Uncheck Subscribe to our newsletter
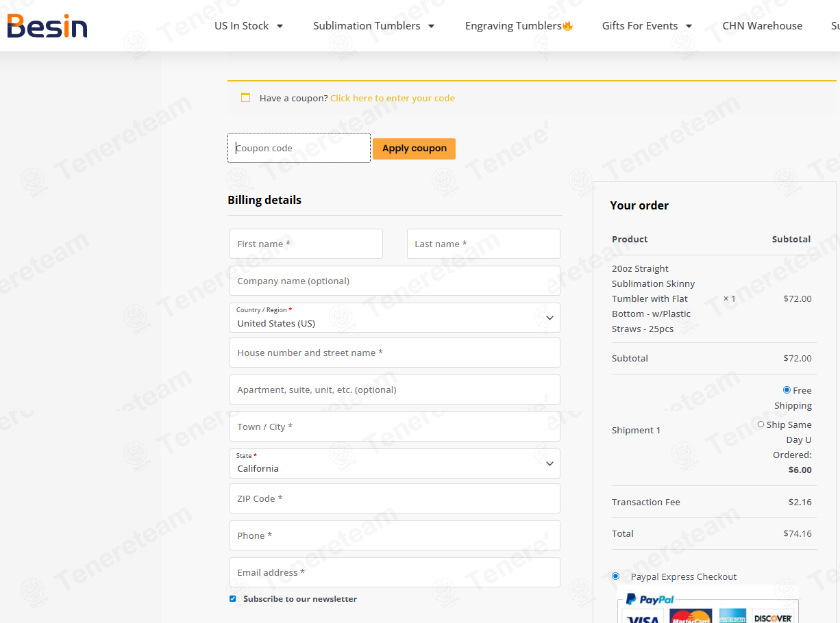The image size is (840, 623). [232, 599]
